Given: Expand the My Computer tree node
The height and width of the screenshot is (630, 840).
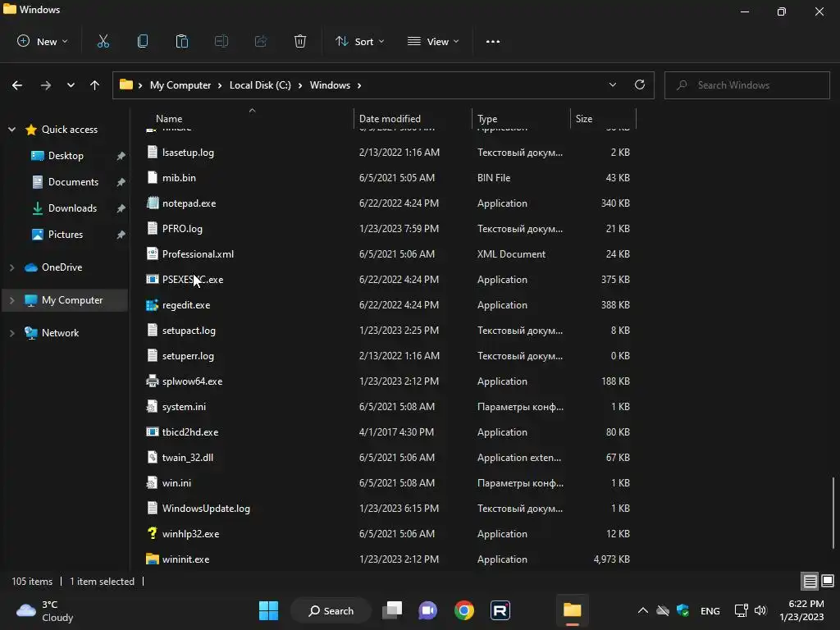Looking at the screenshot, I should 11,300.
